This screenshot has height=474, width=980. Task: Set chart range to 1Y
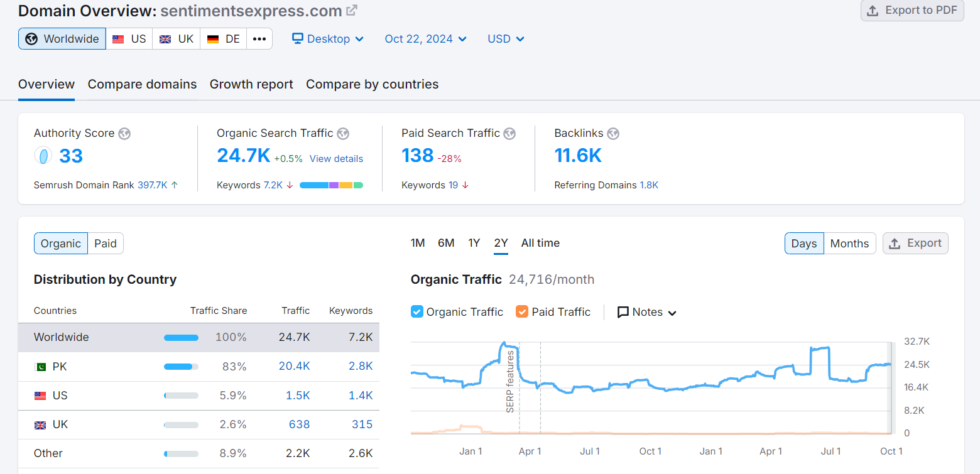(x=474, y=243)
